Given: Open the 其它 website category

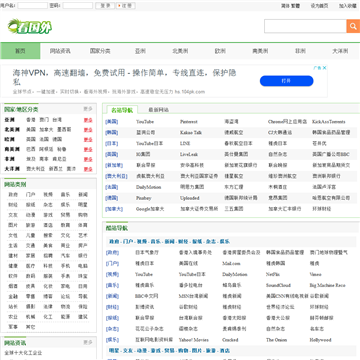Looking at the screenshot, I should pyautogui.click(x=30, y=327).
